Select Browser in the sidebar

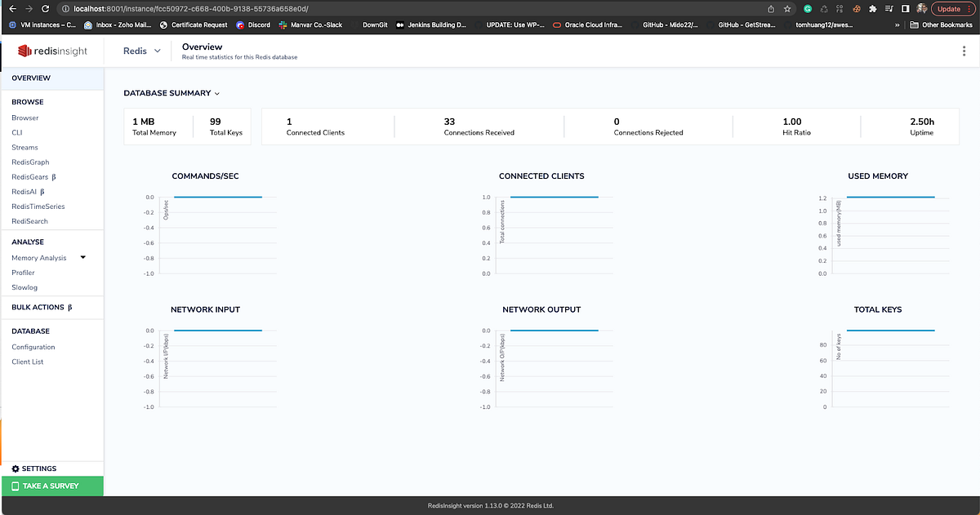[x=25, y=118]
